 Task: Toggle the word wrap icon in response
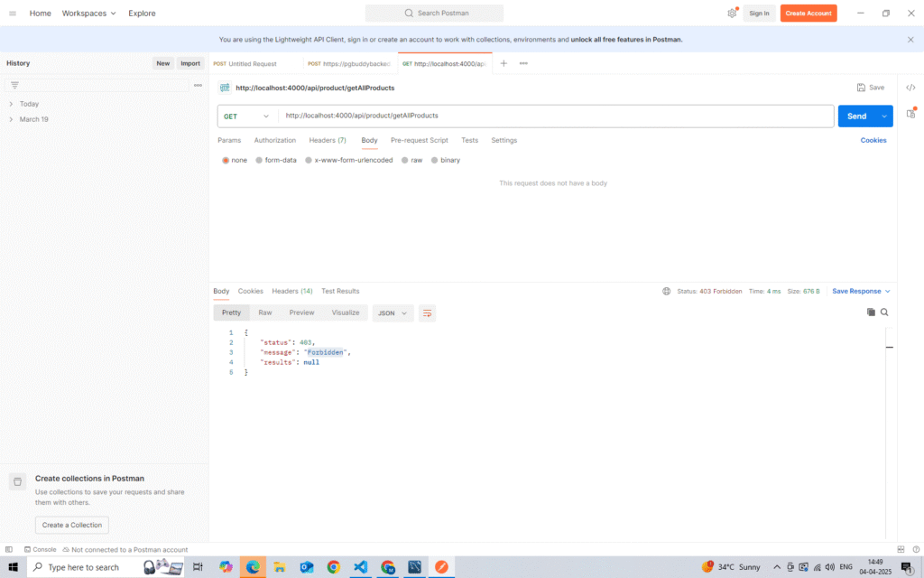point(427,313)
